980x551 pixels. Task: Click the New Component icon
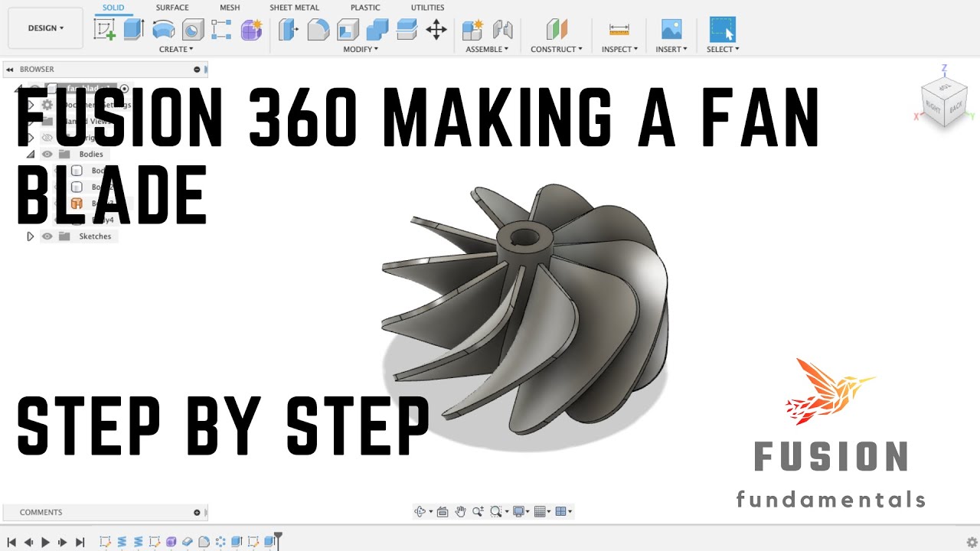coord(473,30)
